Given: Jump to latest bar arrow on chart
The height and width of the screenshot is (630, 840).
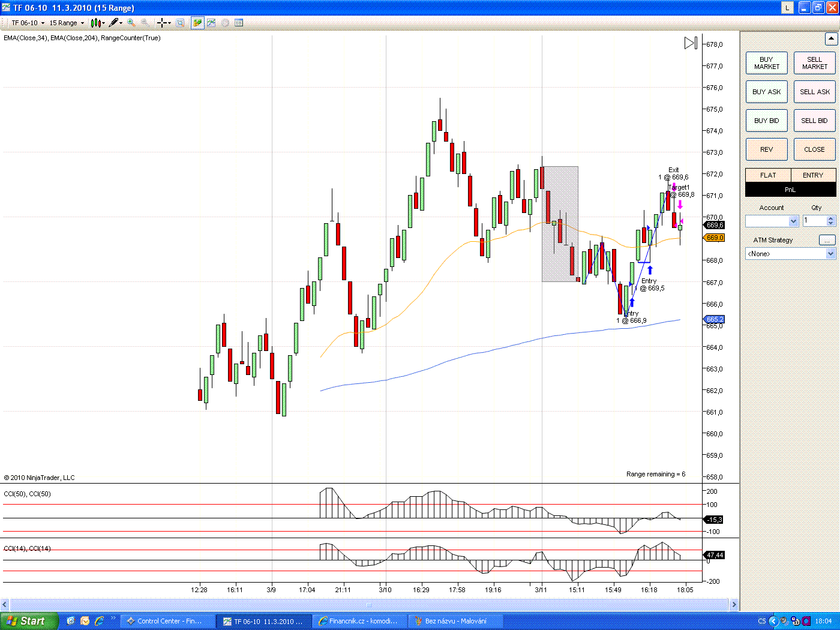Looking at the screenshot, I should pos(691,43).
